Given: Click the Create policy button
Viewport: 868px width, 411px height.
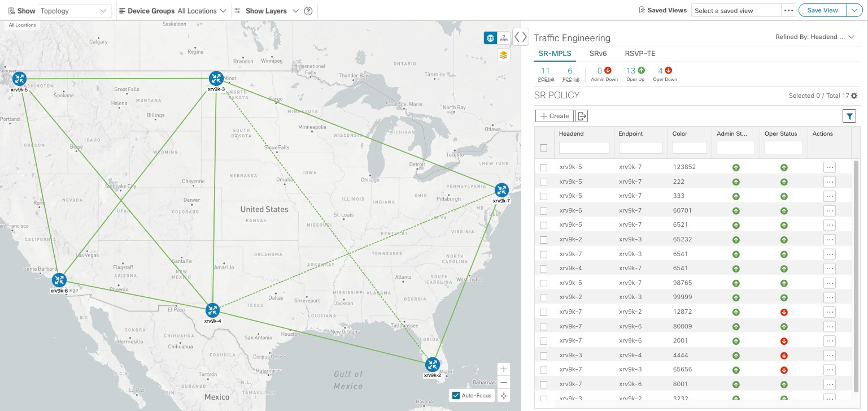Looking at the screenshot, I should point(555,116).
